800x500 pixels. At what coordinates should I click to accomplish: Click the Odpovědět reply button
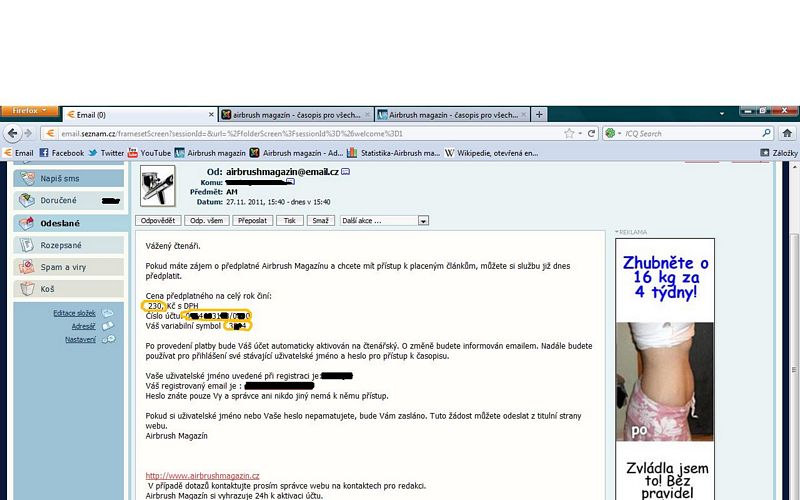pos(159,220)
